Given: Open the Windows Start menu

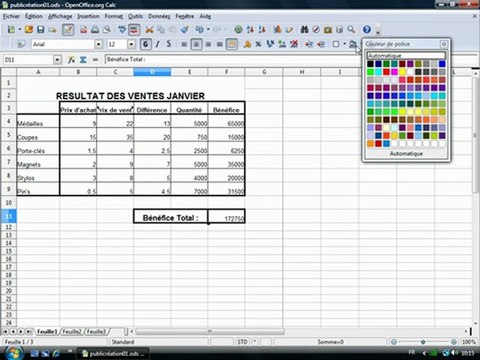Looking at the screenshot, I should click(x=14, y=353).
